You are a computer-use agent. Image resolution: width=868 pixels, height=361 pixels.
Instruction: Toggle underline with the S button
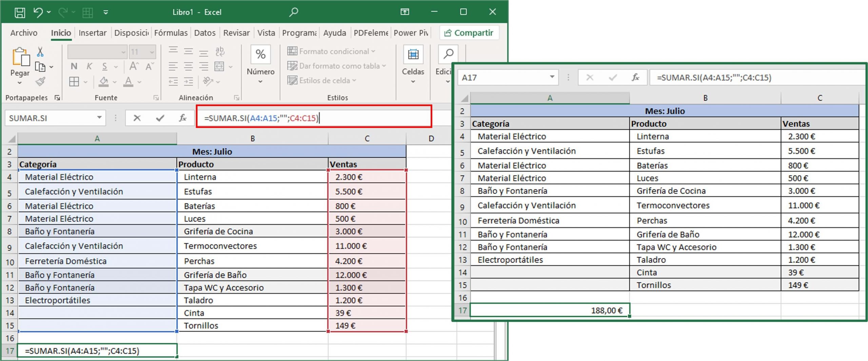(105, 66)
